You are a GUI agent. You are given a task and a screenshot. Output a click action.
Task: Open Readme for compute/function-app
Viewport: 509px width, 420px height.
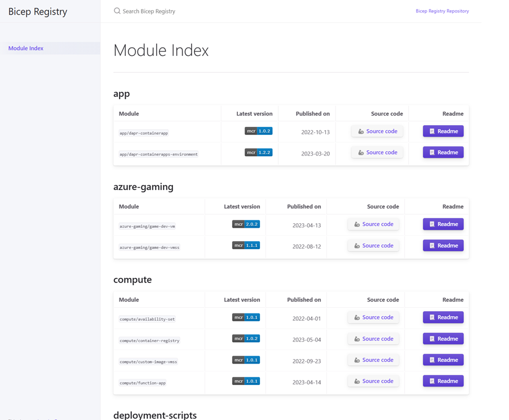click(x=443, y=381)
